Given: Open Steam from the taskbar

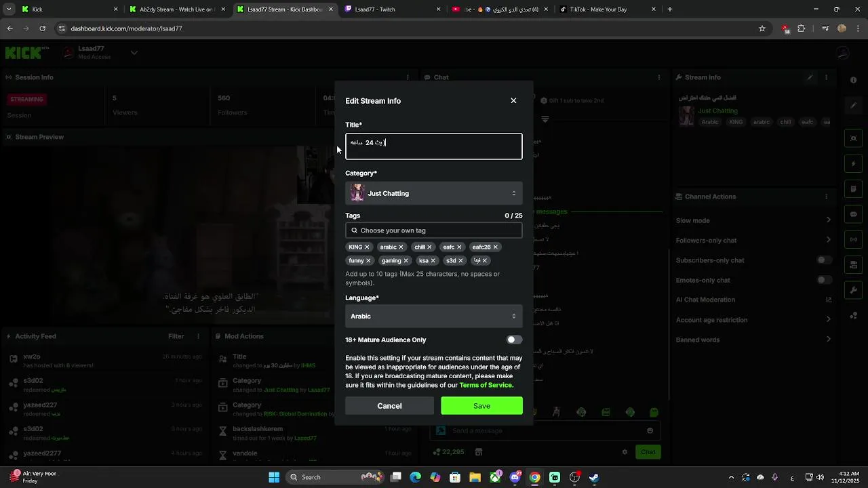Looking at the screenshot, I should (x=594, y=477).
